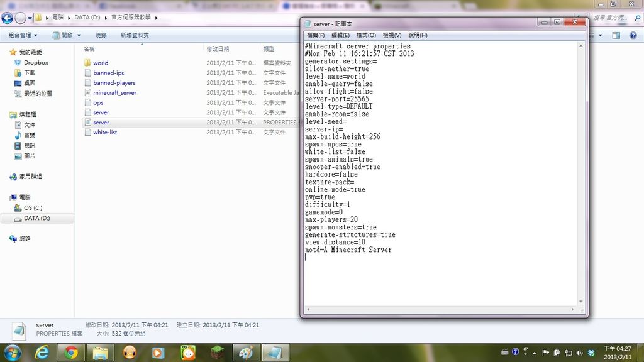Show hidden tray icons arrow
The width and height of the screenshot is (644, 362).
coord(535,353)
